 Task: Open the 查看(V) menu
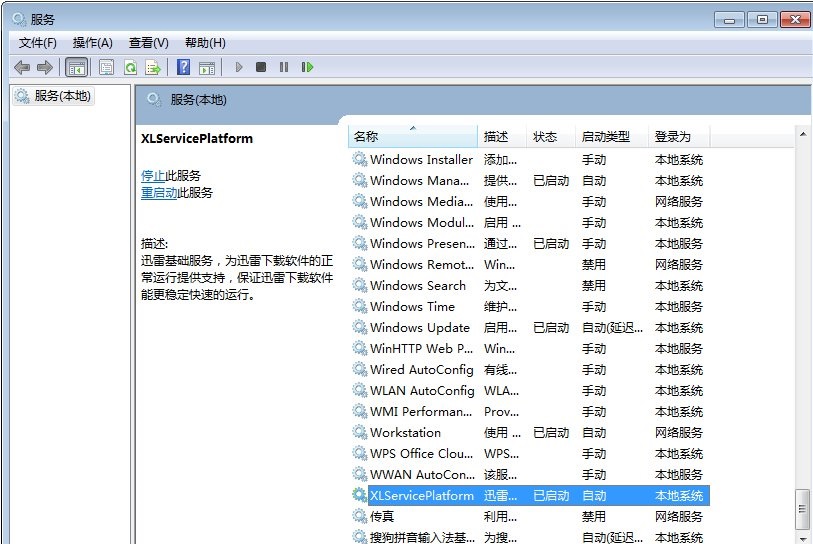click(149, 43)
